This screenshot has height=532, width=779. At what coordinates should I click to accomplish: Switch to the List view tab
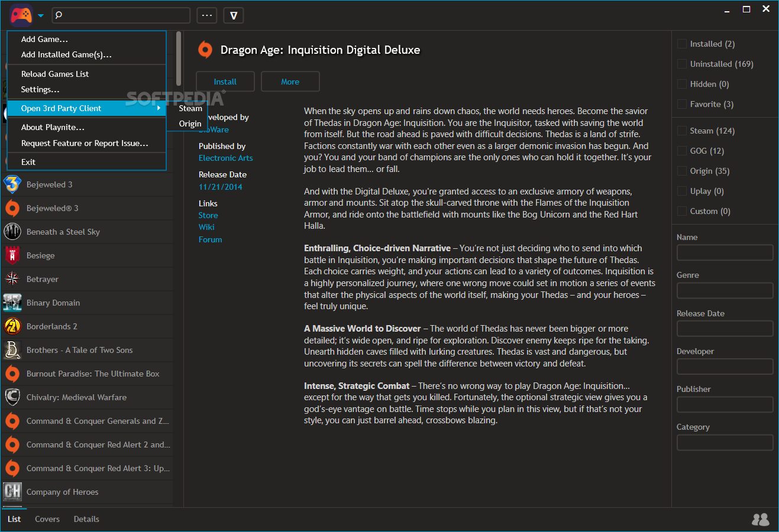(14, 519)
